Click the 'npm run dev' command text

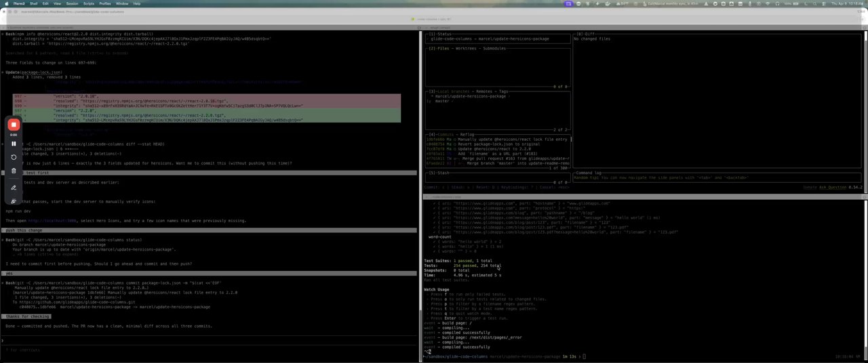click(19, 211)
